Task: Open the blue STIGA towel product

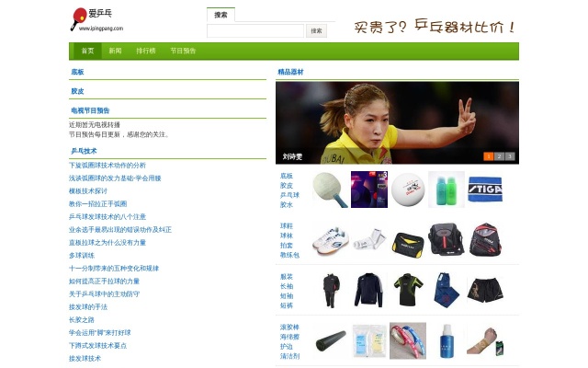Action: coord(485,190)
